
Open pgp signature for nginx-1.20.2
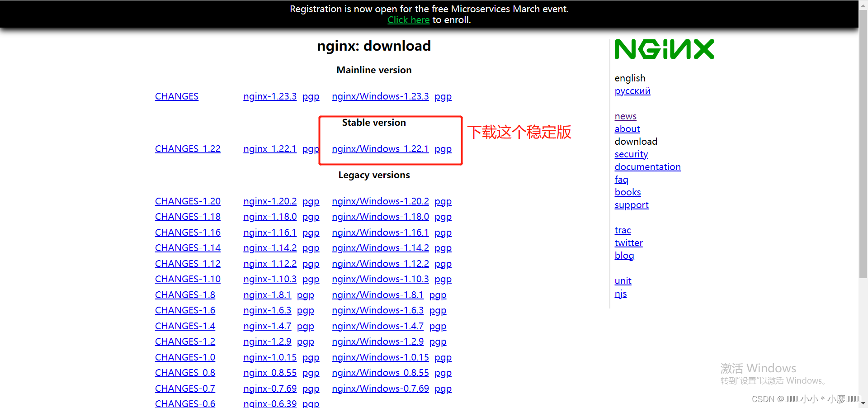click(x=311, y=202)
